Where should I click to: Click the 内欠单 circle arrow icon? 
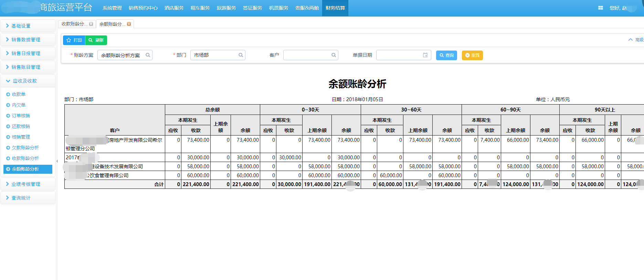click(8, 105)
